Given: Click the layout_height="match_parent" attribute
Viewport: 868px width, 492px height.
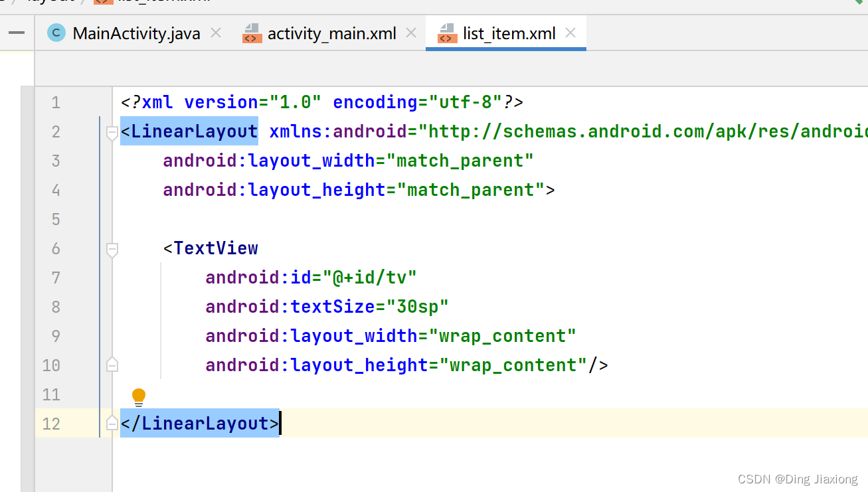Looking at the screenshot, I should coord(354,190).
